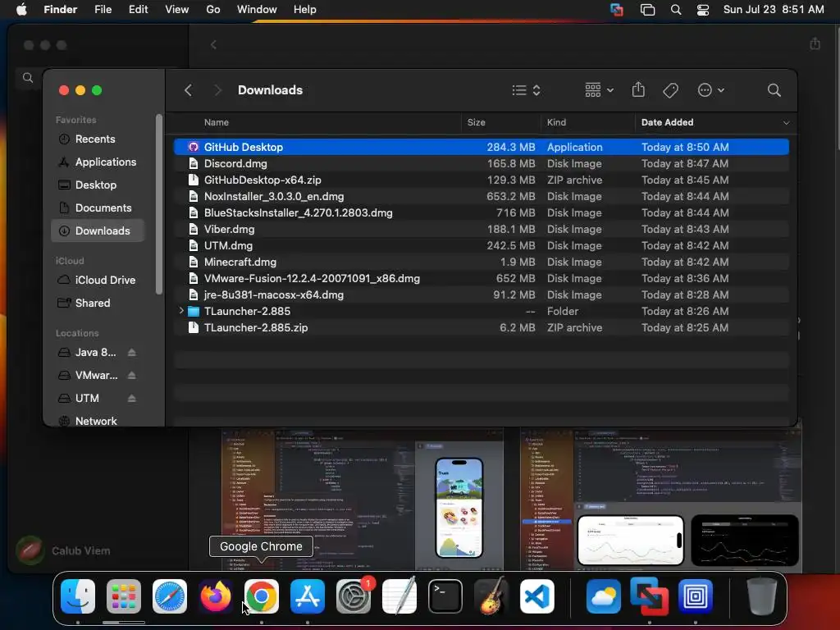840x630 pixels.
Task: Open the action (ellipsis) menu
Action: pos(711,90)
